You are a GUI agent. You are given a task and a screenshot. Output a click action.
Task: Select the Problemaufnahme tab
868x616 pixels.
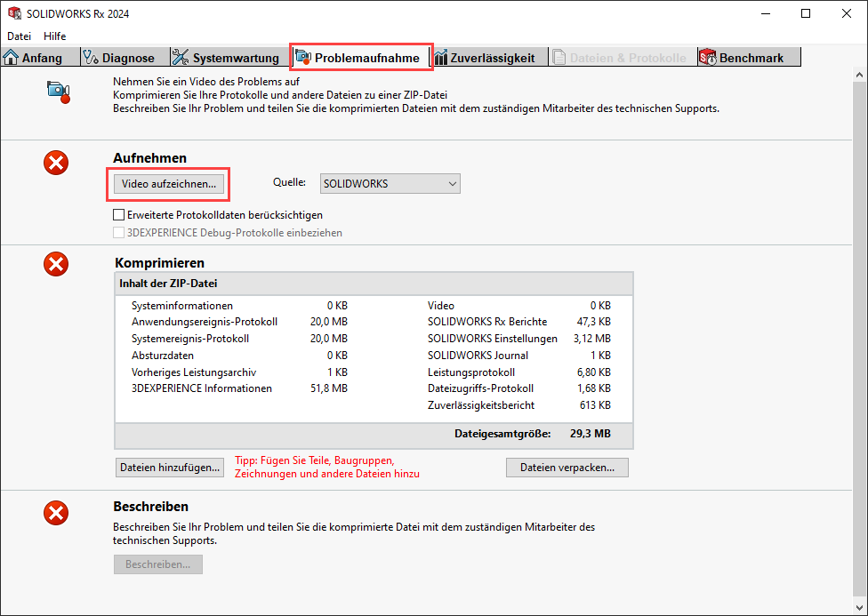click(361, 58)
